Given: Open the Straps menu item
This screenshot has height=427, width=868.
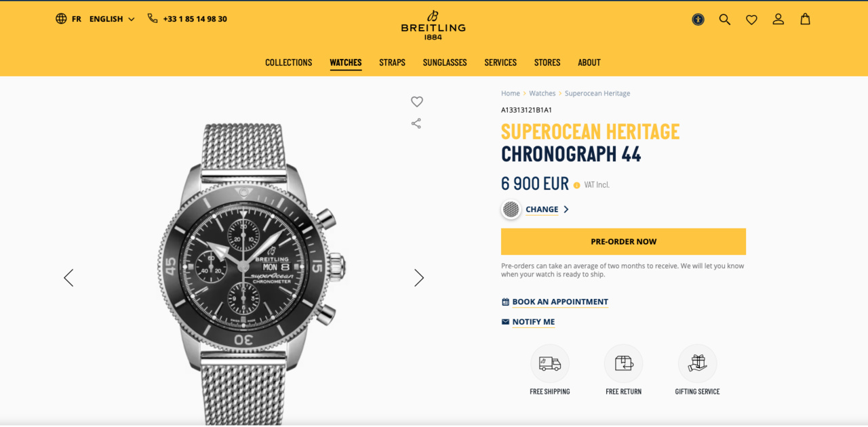Looking at the screenshot, I should [392, 62].
